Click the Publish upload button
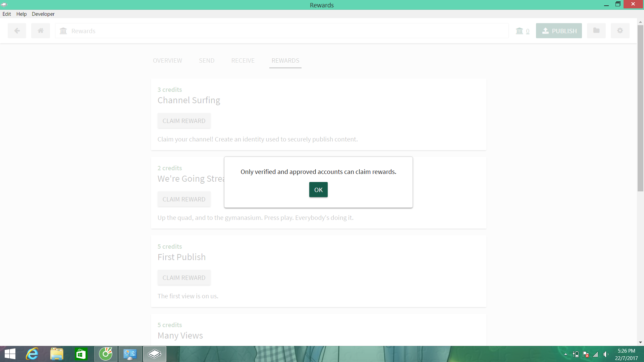644x362 pixels. (x=559, y=31)
